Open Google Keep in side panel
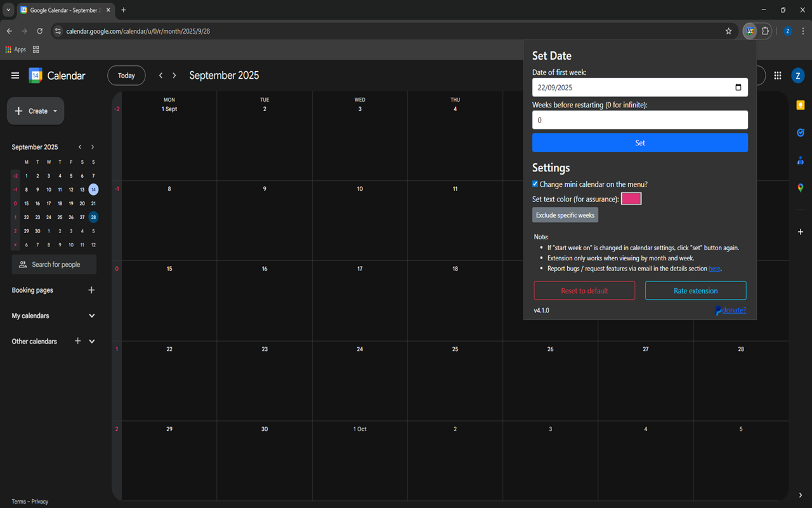The width and height of the screenshot is (812, 508). point(801,105)
